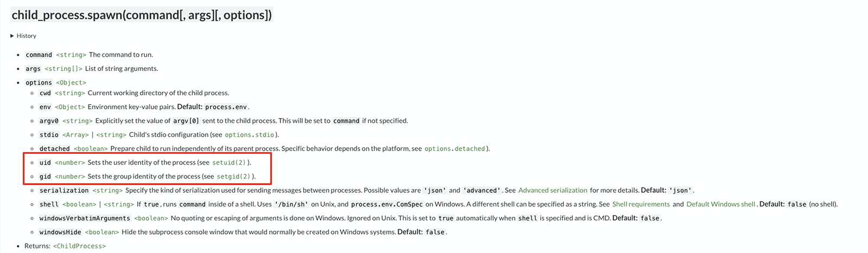Expand the History disclosure triangle
The image size is (868, 253).
click(12, 36)
